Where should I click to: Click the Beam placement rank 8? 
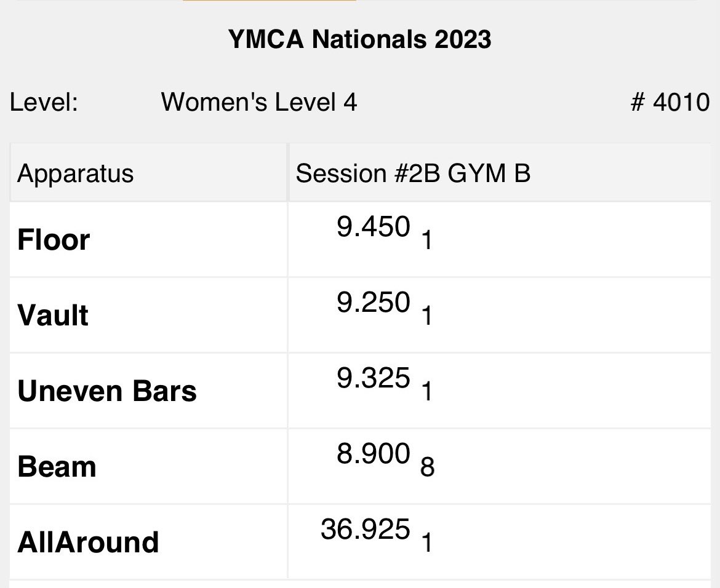(x=427, y=467)
